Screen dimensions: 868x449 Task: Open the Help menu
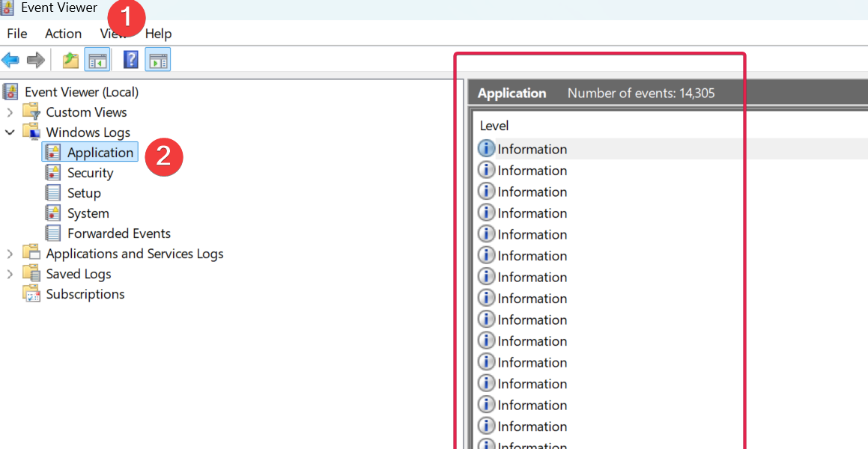158,34
